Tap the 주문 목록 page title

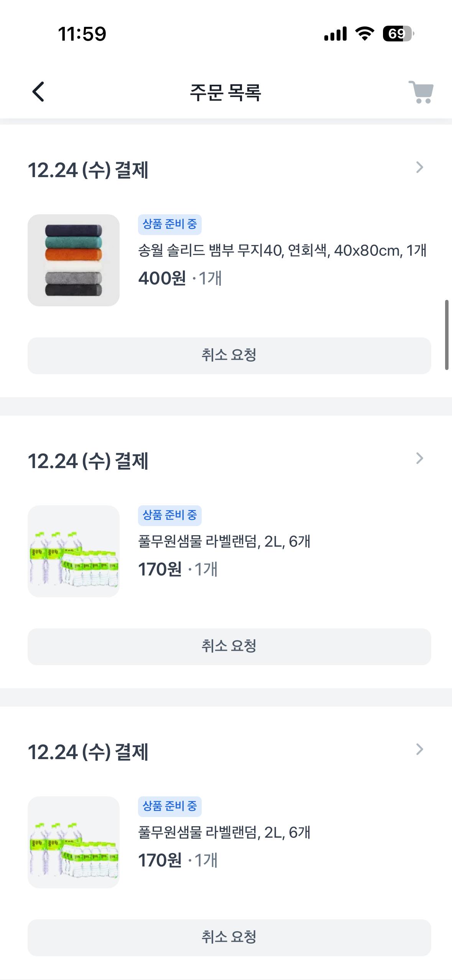[225, 92]
